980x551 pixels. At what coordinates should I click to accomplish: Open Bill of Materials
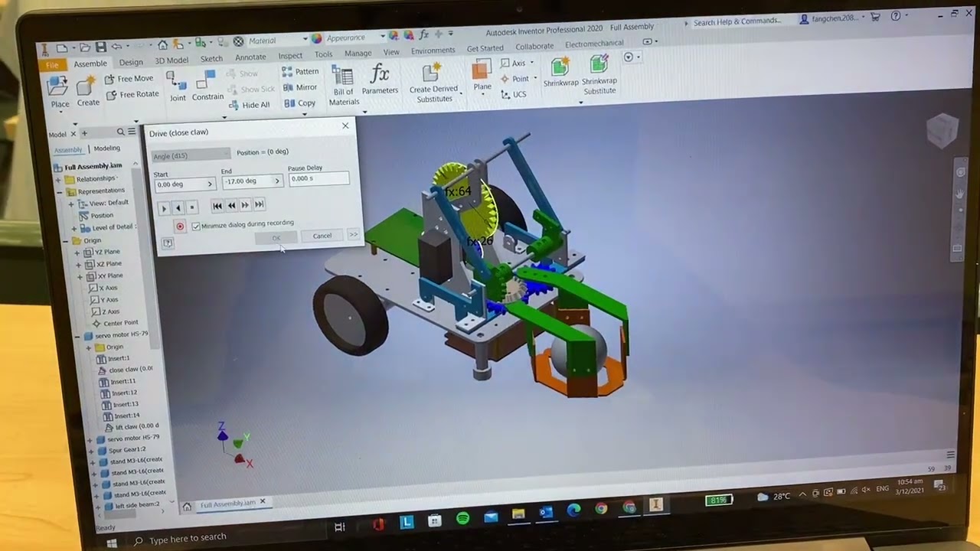(344, 86)
